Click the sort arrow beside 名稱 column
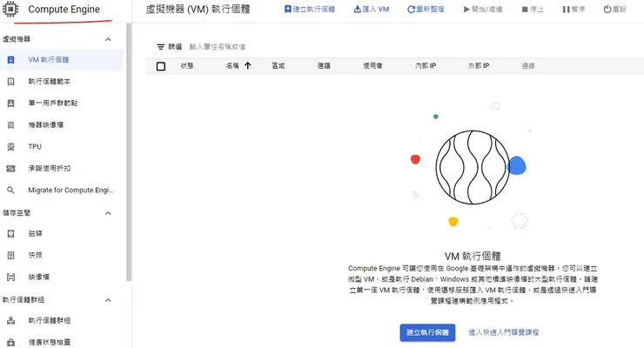 coord(248,65)
